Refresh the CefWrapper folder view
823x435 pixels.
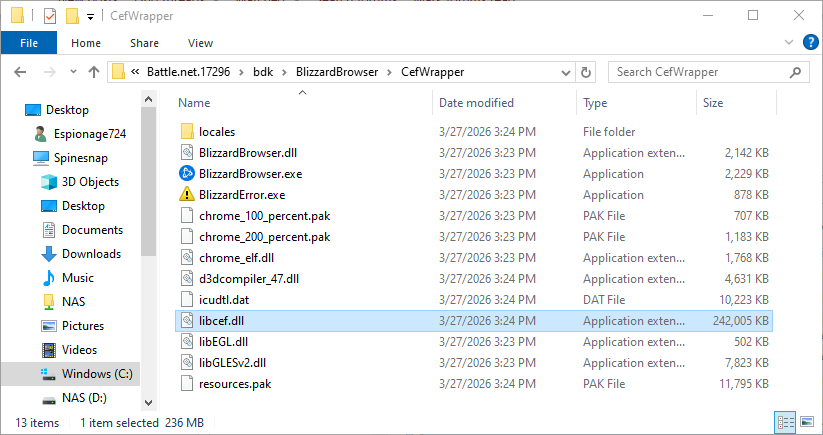tap(586, 72)
